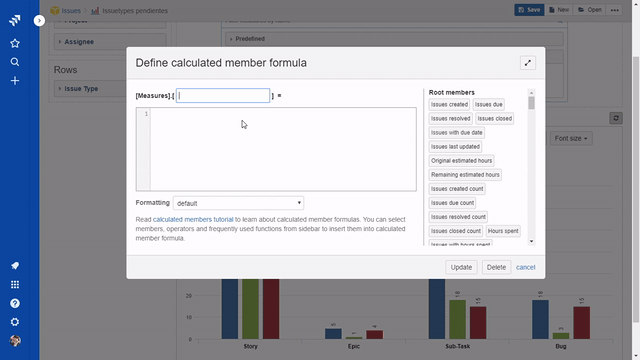
Task: Click Issues breadcrumb link
Action: click(x=71, y=11)
